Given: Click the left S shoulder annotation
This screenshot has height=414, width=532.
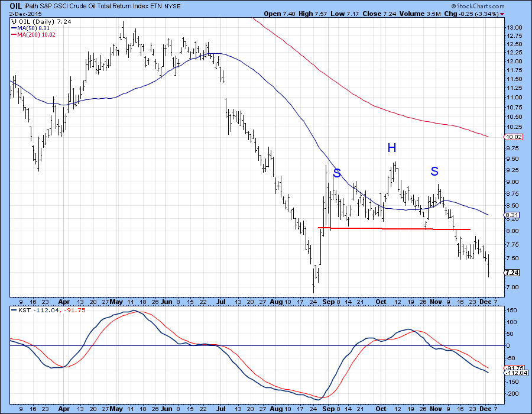Looking at the screenshot, I should pos(337,173).
